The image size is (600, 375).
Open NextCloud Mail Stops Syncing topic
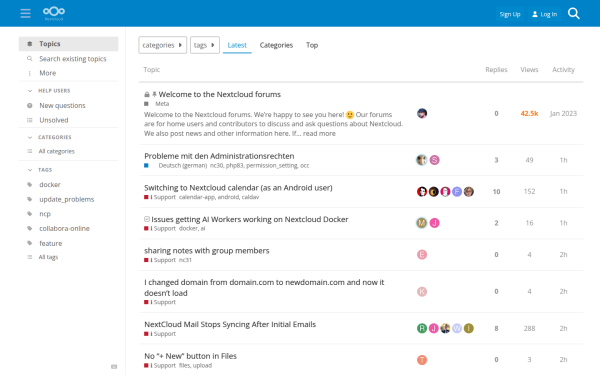[x=230, y=324]
